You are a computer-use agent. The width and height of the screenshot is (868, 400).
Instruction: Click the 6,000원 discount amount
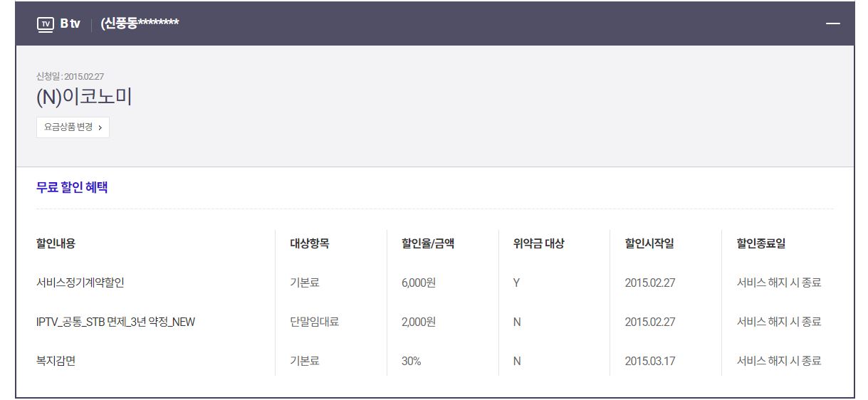click(418, 283)
